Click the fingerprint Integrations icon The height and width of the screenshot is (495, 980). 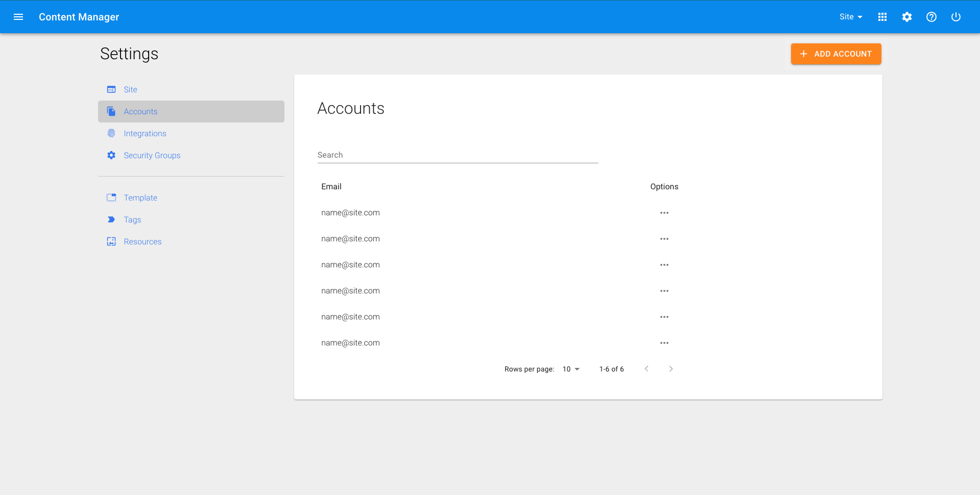tap(111, 133)
